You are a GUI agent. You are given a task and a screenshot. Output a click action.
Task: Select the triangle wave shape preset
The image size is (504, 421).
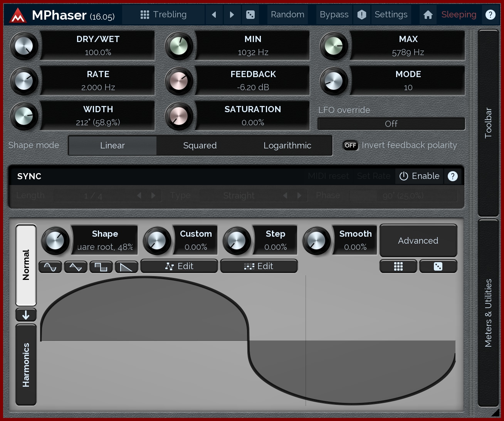click(76, 267)
